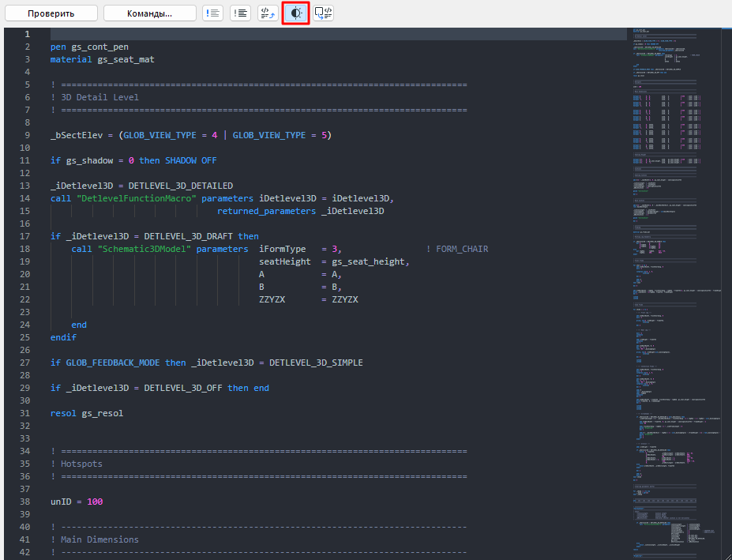Click line number 38 in the gutter

coord(27,502)
